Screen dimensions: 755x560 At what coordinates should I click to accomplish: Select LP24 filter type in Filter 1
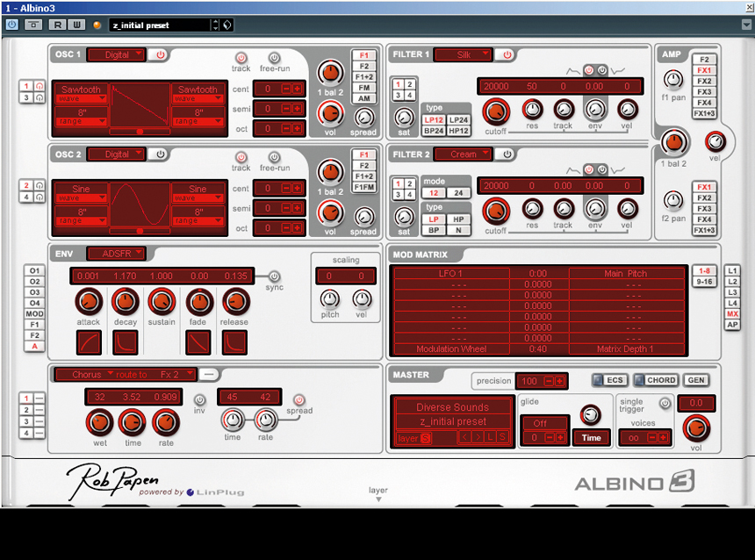tap(458, 120)
